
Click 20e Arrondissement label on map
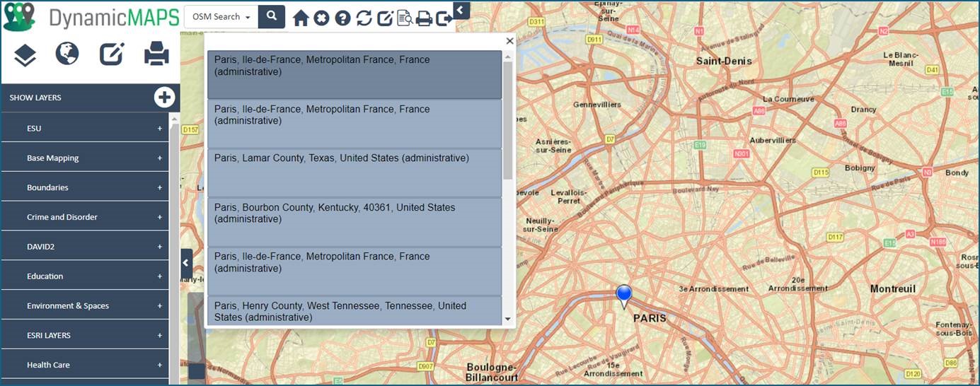click(797, 284)
